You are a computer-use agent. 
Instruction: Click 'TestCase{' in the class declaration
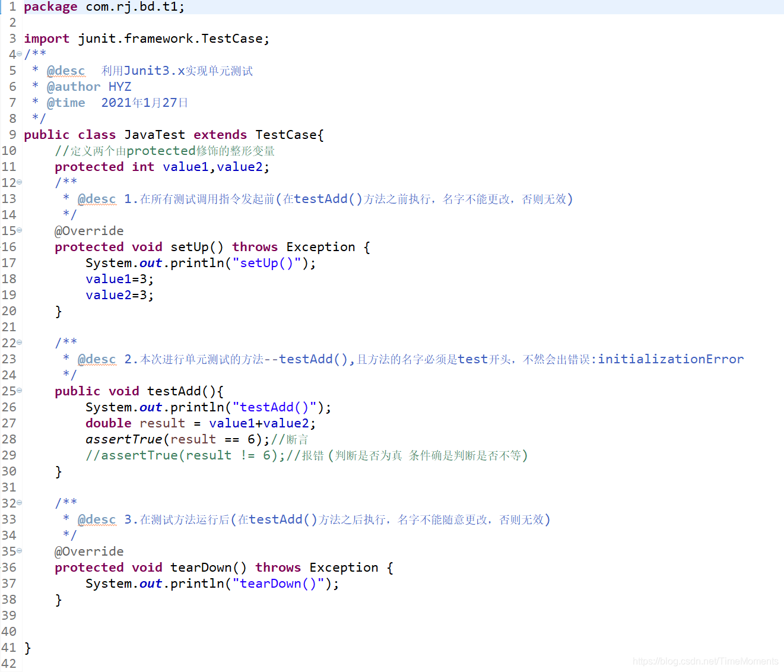point(290,135)
